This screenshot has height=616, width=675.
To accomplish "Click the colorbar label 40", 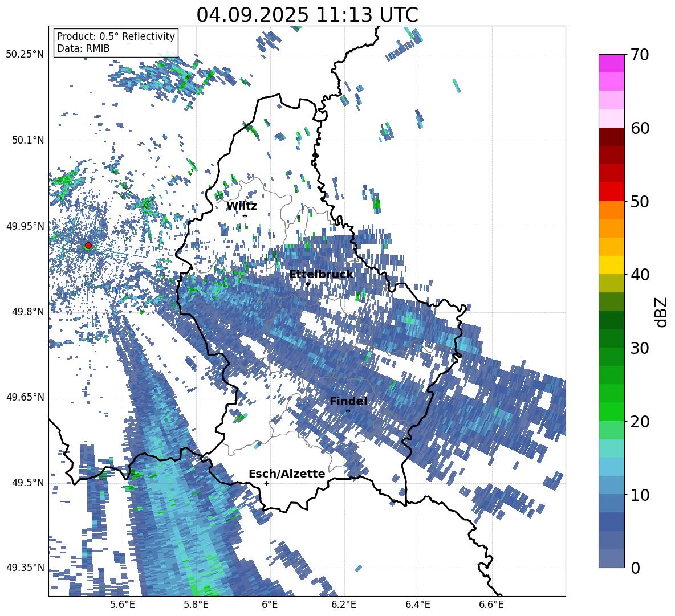I will [x=640, y=275].
